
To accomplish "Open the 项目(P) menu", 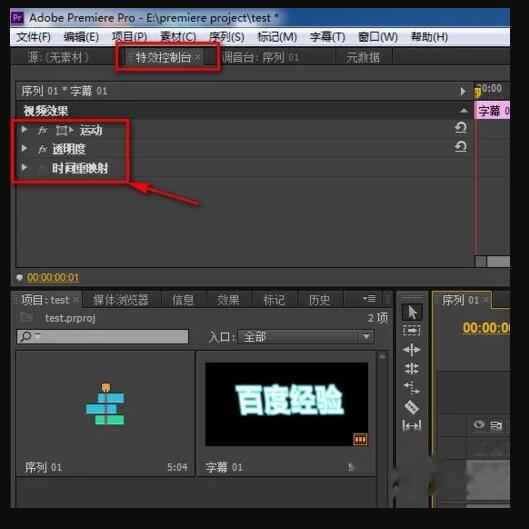I will click(x=130, y=37).
